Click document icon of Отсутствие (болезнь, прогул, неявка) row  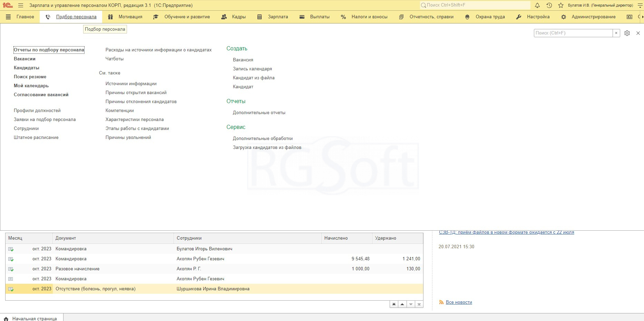[x=11, y=289]
